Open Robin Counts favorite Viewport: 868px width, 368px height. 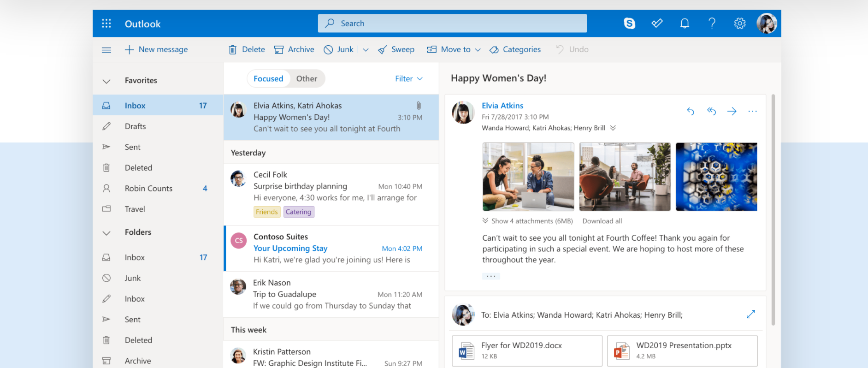(x=158, y=188)
